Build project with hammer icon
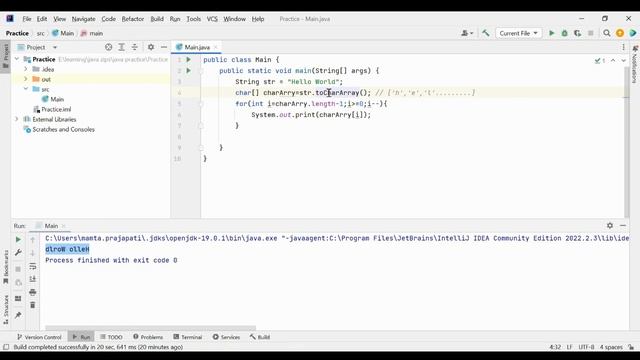 click(485, 33)
